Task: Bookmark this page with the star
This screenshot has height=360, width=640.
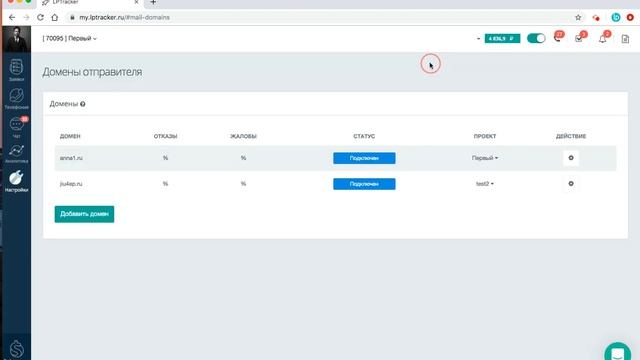Action: [578, 18]
